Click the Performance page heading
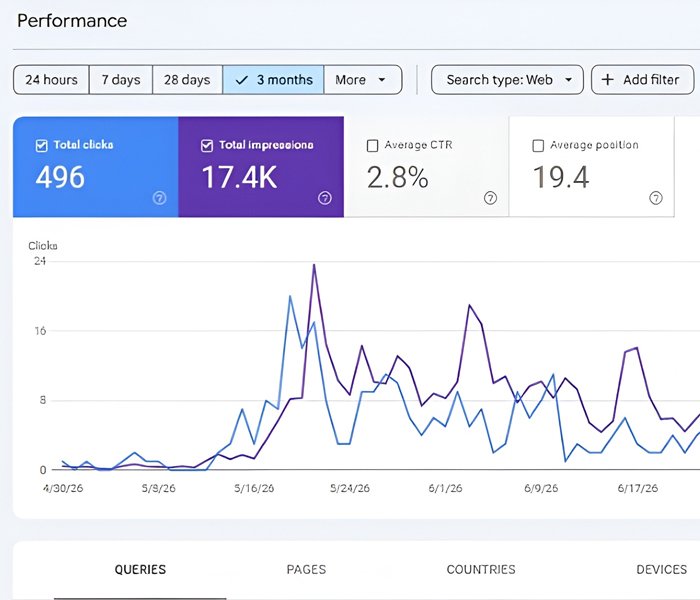This screenshot has width=700, height=600. tap(72, 21)
